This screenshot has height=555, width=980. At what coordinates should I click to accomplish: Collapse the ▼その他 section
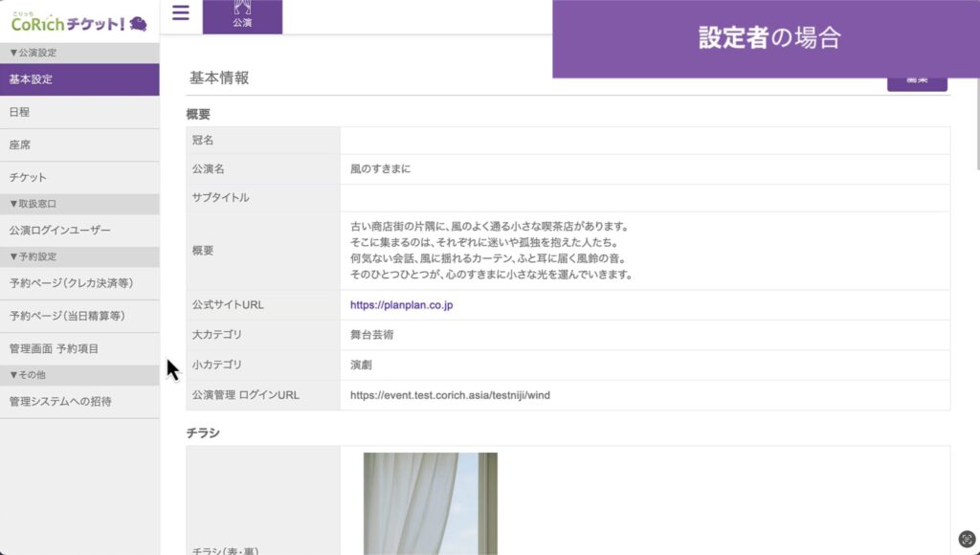click(x=28, y=374)
